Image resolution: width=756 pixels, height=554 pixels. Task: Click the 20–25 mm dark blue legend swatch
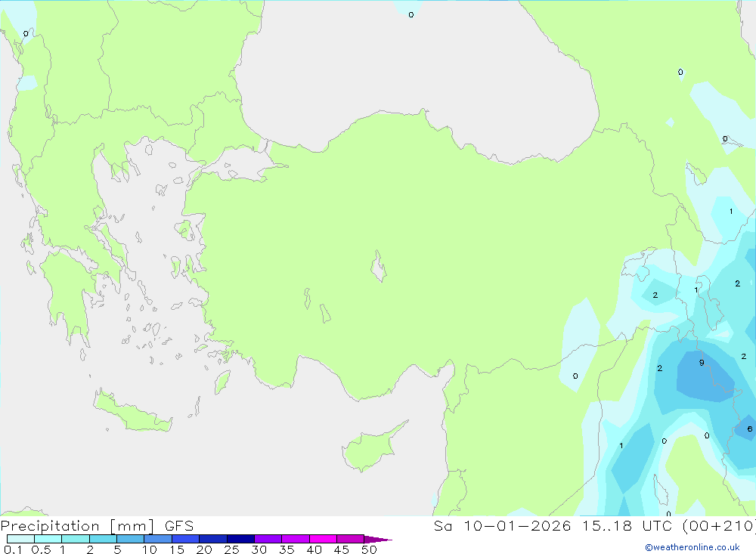[212, 539]
